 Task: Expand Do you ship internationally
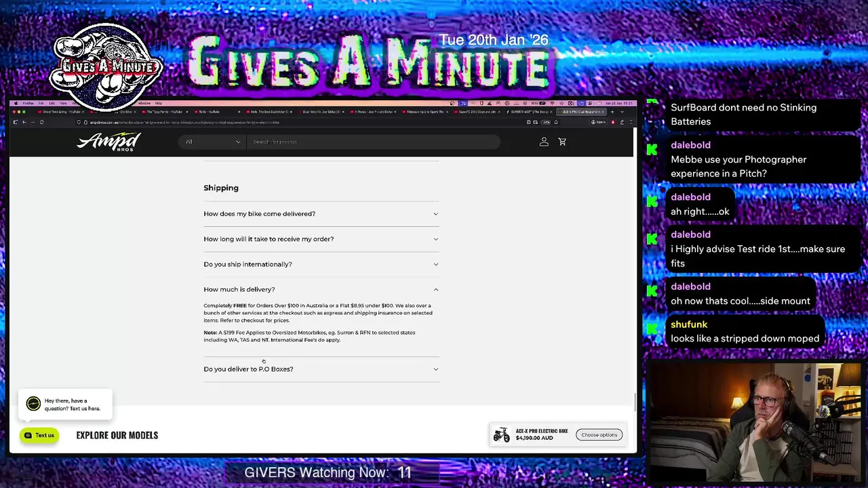pos(321,264)
